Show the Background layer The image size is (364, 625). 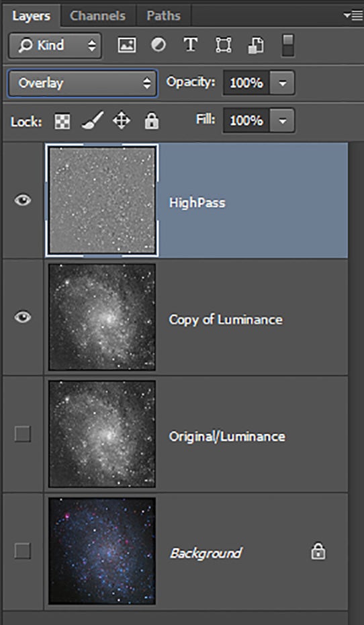pyautogui.click(x=22, y=551)
